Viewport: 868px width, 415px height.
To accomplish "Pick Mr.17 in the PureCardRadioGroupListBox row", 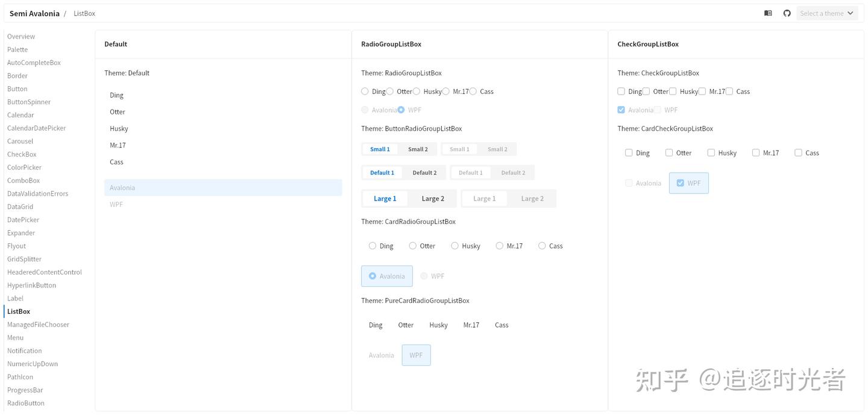I will tap(471, 325).
